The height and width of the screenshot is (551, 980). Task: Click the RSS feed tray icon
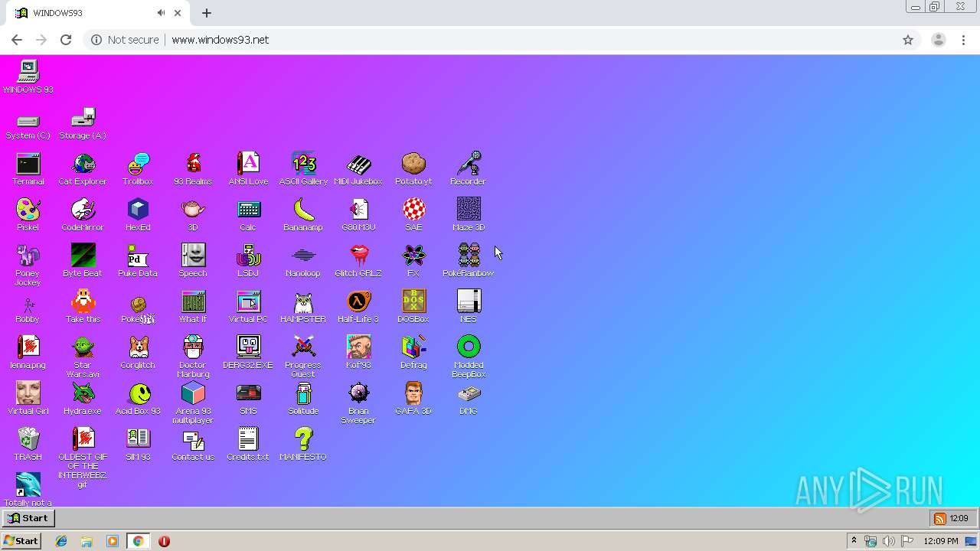[939, 519]
